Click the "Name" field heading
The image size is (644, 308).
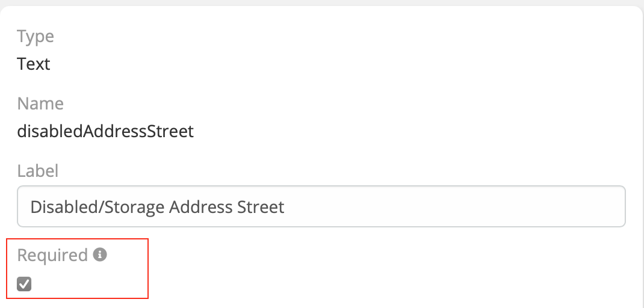(x=40, y=103)
